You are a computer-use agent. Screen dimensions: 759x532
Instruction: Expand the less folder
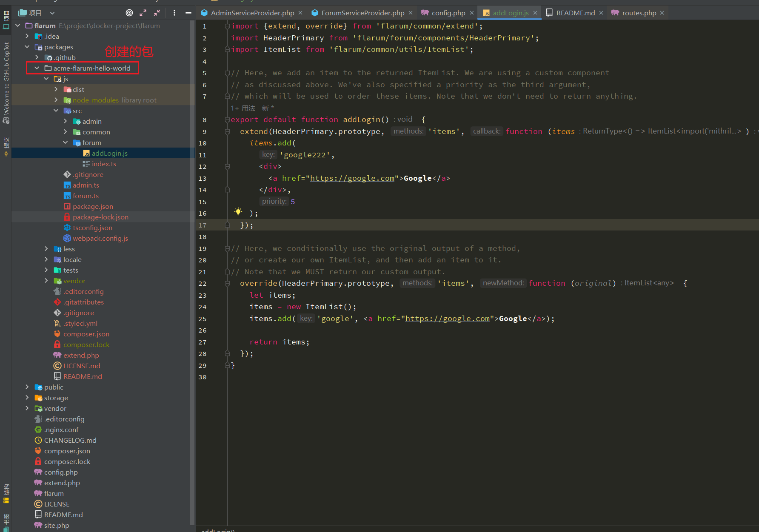[46, 249]
